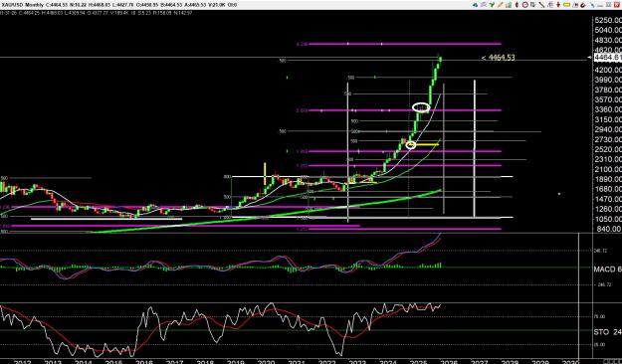Click the lavender crossed-arrows toolbar icon

click(483, 5)
